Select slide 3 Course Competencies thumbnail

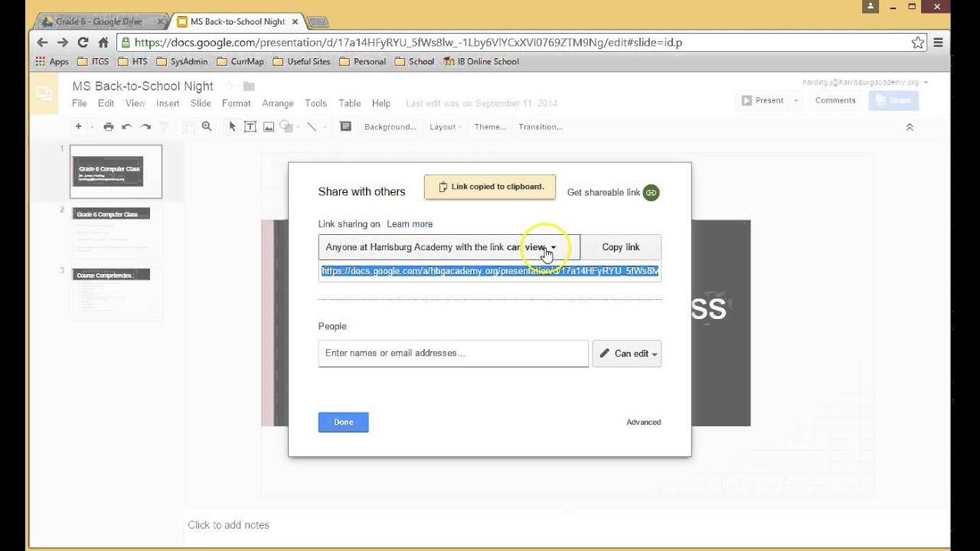pos(116,293)
